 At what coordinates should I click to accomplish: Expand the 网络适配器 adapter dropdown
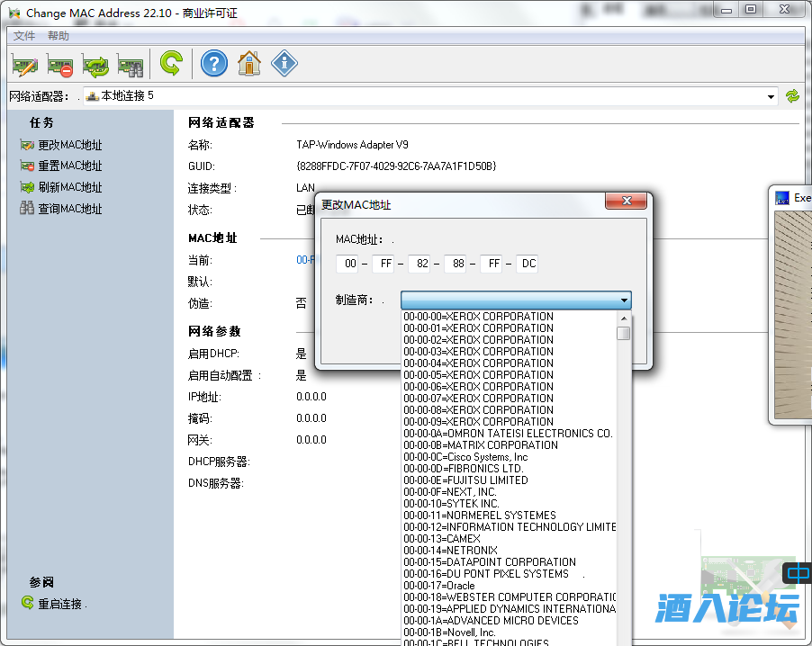[771, 96]
